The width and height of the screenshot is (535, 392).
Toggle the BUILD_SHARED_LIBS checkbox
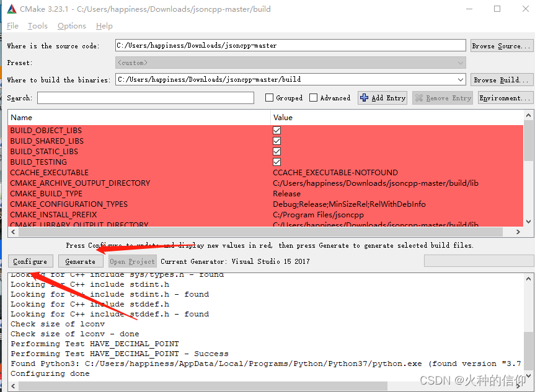click(276, 141)
